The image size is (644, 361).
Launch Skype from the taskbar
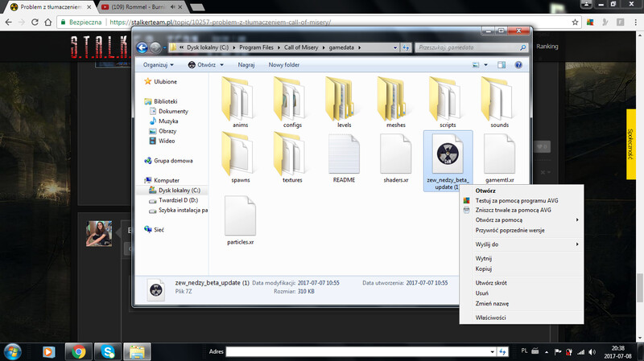(108, 351)
